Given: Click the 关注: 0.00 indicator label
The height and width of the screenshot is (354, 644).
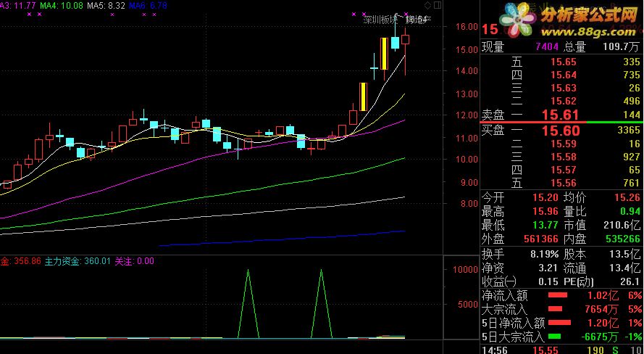Looking at the screenshot, I should pyautogui.click(x=134, y=261).
